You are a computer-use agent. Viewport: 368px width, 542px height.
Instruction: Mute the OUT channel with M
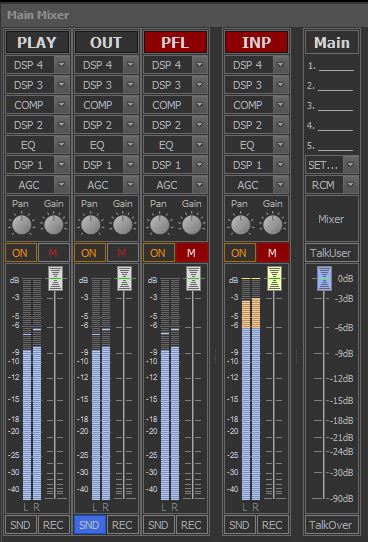coord(122,253)
